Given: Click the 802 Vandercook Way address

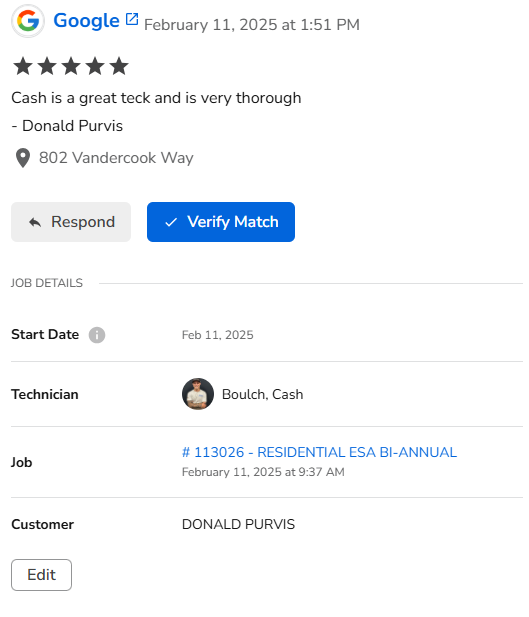Looking at the screenshot, I should pyautogui.click(x=116, y=158).
